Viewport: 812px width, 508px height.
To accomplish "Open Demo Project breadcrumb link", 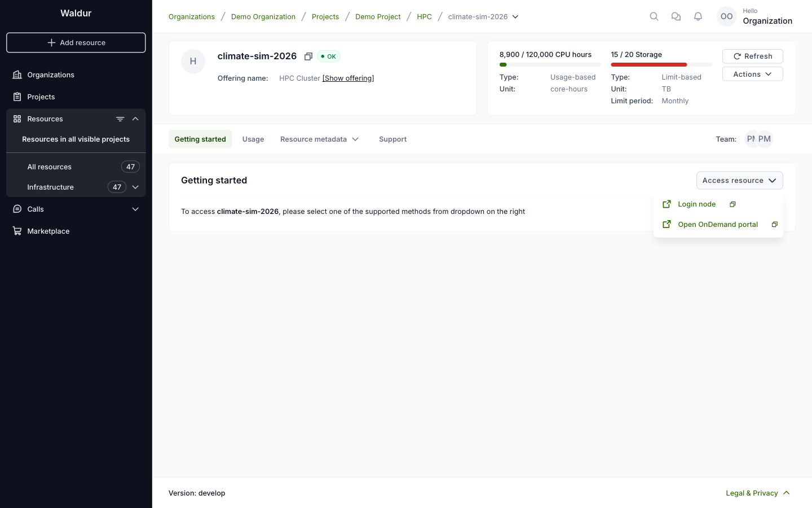I will [x=378, y=17].
